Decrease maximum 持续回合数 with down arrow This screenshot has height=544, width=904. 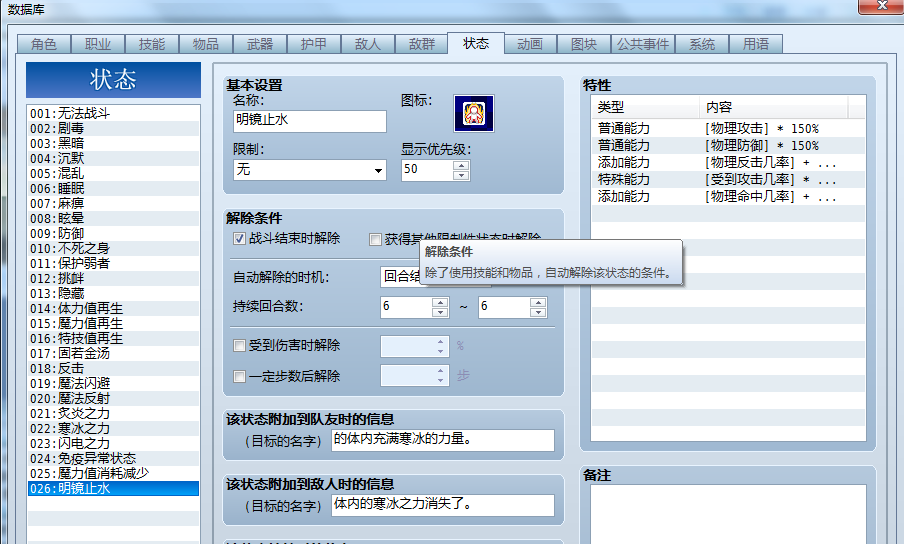(x=537, y=312)
